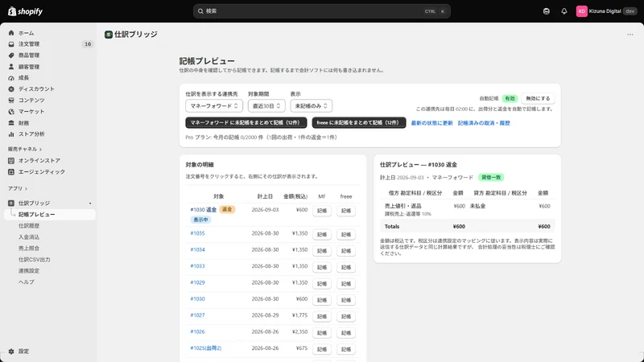644x362 pixels.
Task: Click the 最新の状態に更新 link
Action: click(x=431, y=123)
